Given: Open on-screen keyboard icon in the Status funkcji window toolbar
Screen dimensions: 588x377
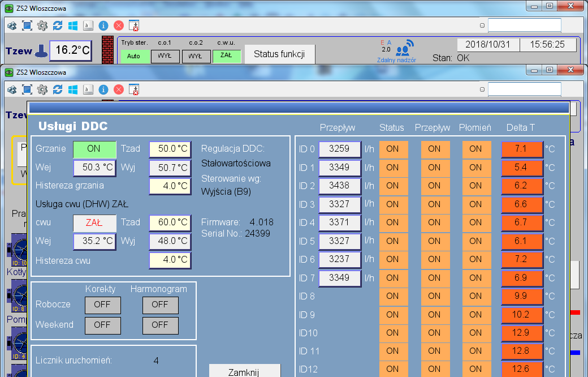Looking at the screenshot, I should pyautogui.click(x=88, y=25).
